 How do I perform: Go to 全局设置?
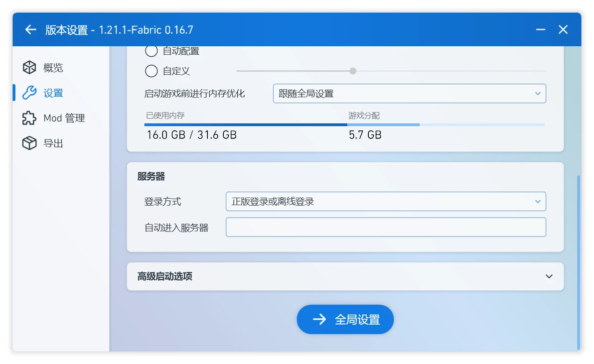[x=345, y=319]
